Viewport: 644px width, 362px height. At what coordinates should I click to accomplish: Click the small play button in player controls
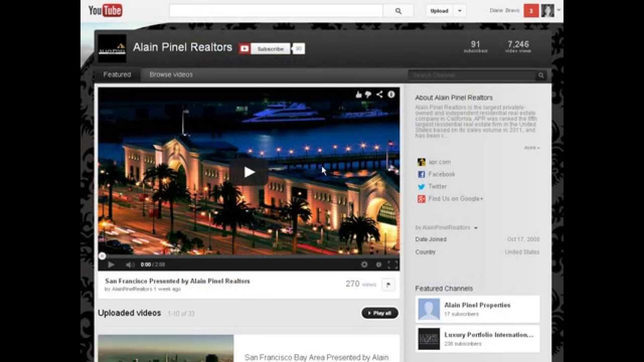click(111, 264)
